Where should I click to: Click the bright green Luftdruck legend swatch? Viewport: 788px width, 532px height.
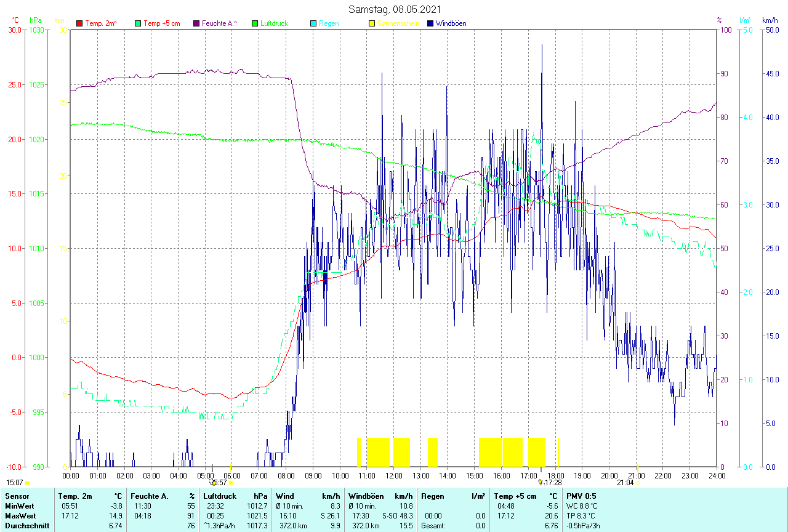tap(255, 23)
